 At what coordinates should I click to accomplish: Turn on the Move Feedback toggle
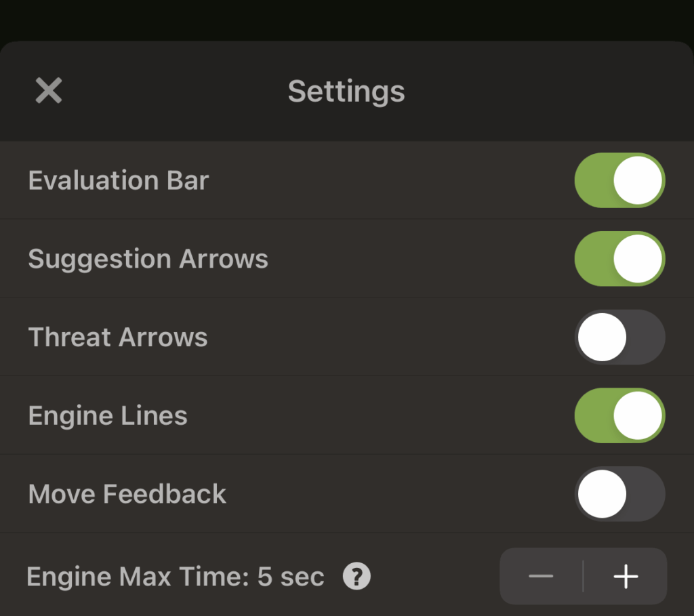(619, 494)
